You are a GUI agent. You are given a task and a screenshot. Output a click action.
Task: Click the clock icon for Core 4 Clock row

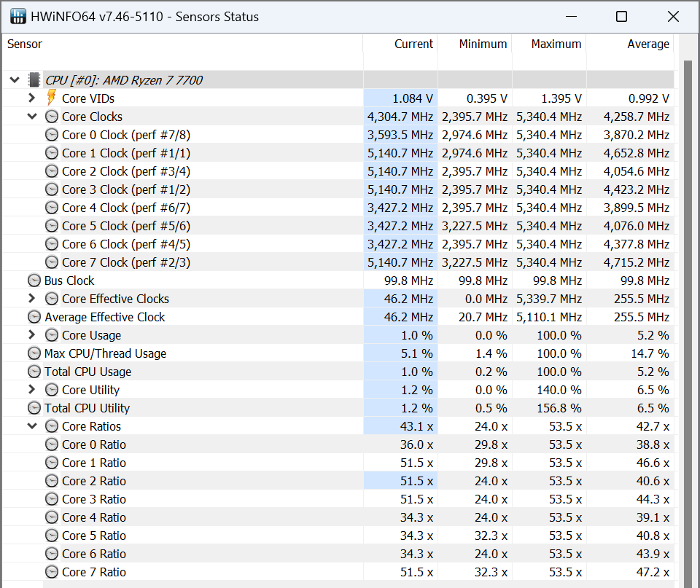(52, 208)
